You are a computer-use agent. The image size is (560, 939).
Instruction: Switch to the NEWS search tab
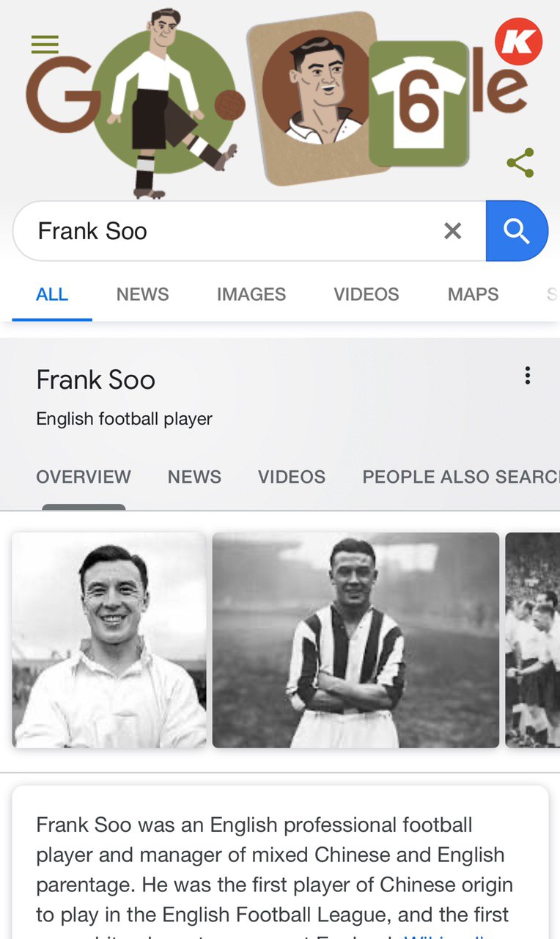(142, 294)
